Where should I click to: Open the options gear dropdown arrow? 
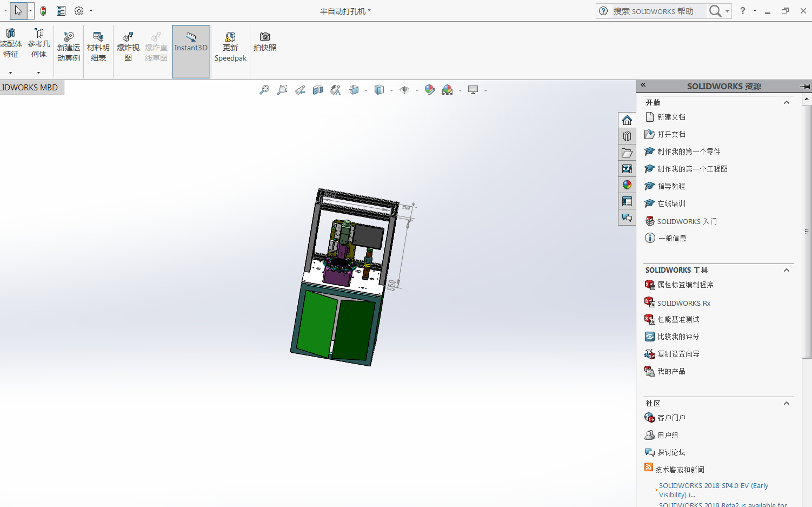91,11
